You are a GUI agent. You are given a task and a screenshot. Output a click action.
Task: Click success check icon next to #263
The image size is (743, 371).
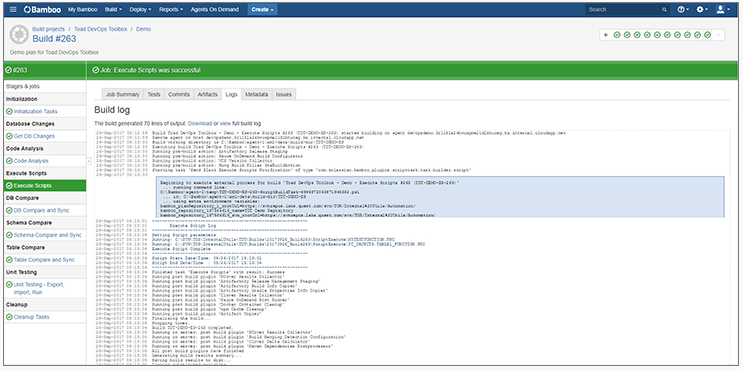point(9,70)
